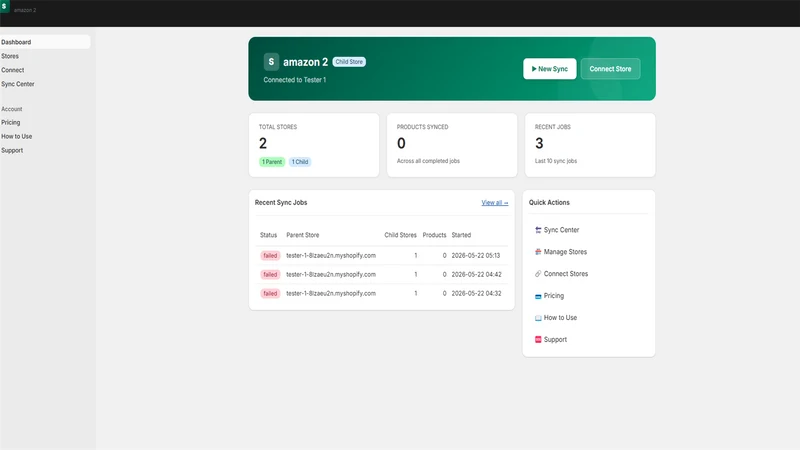Start a New Sync
The image size is (800, 450).
(549, 69)
